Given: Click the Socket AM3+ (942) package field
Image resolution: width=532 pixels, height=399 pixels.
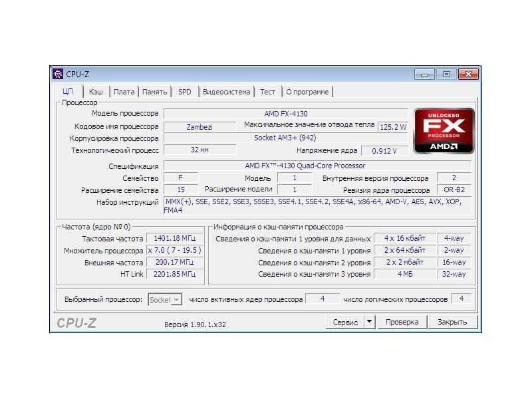Looking at the screenshot, I should 286,138.
